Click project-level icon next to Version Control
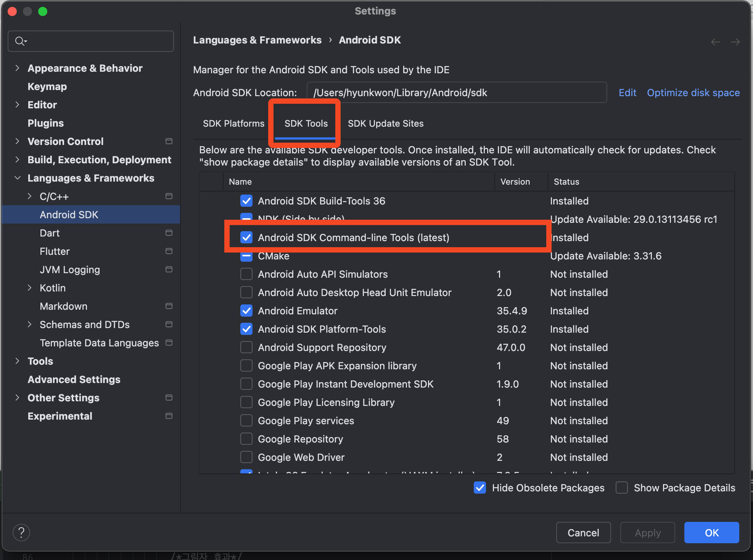The width and height of the screenshot is (753, 560). (x=169, y=141)
